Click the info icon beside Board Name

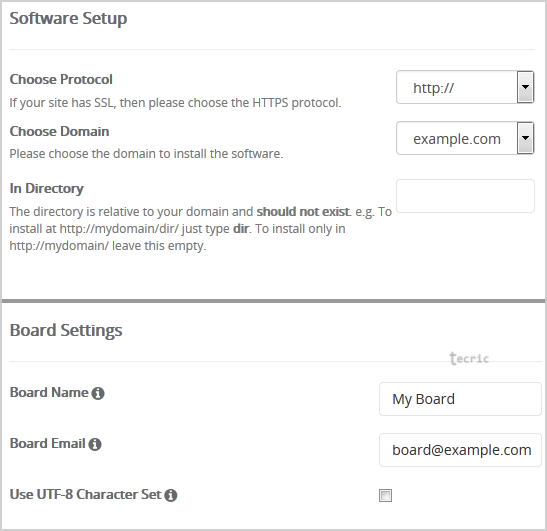click(98, 393)
